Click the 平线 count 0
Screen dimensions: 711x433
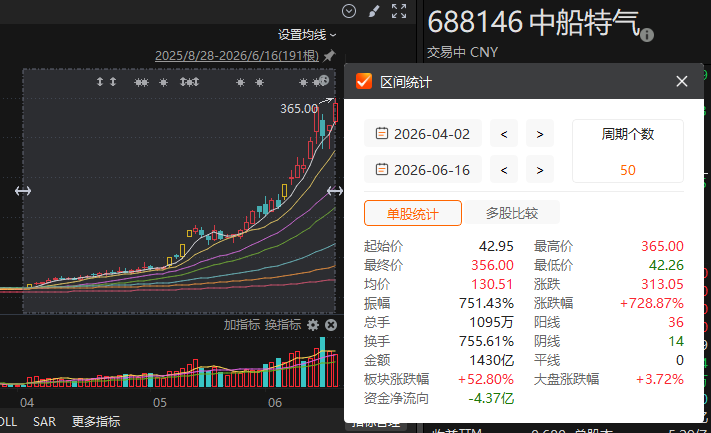click(x=680, y=360)
